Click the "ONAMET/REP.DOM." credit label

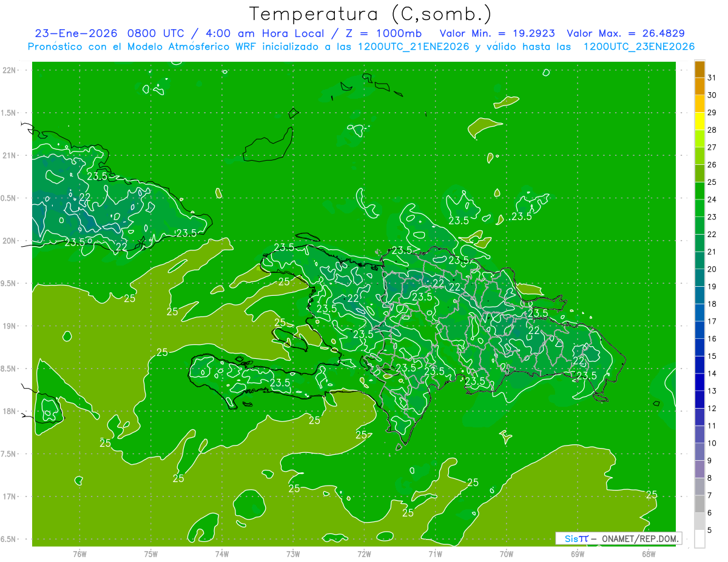coord(639,538)
